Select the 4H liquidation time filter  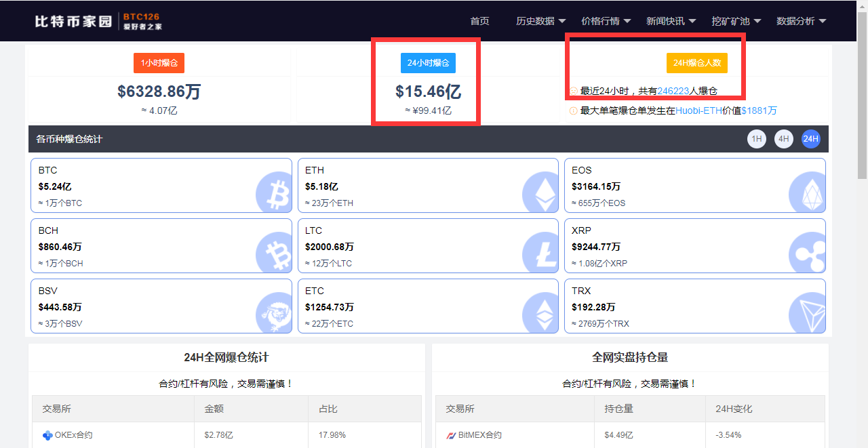coord(784,139)
